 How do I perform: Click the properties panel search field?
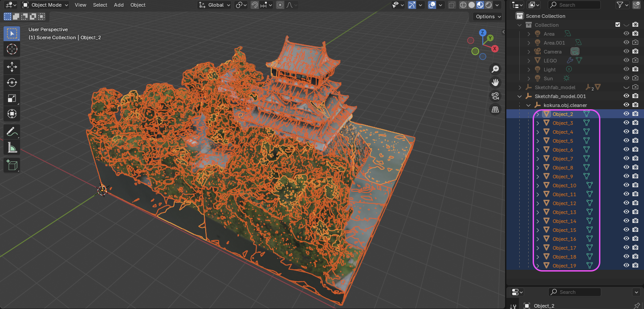pos(574,292)
